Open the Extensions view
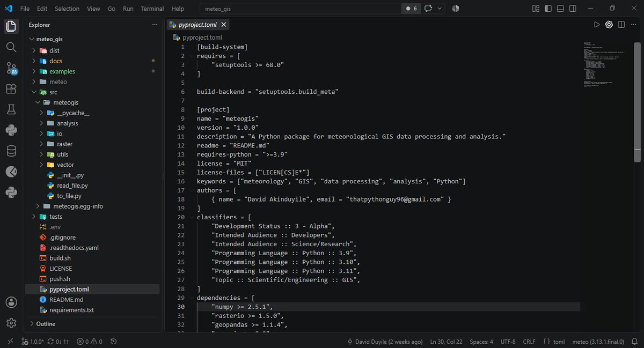Screen dimensions: 644x348 coord(11,88)
